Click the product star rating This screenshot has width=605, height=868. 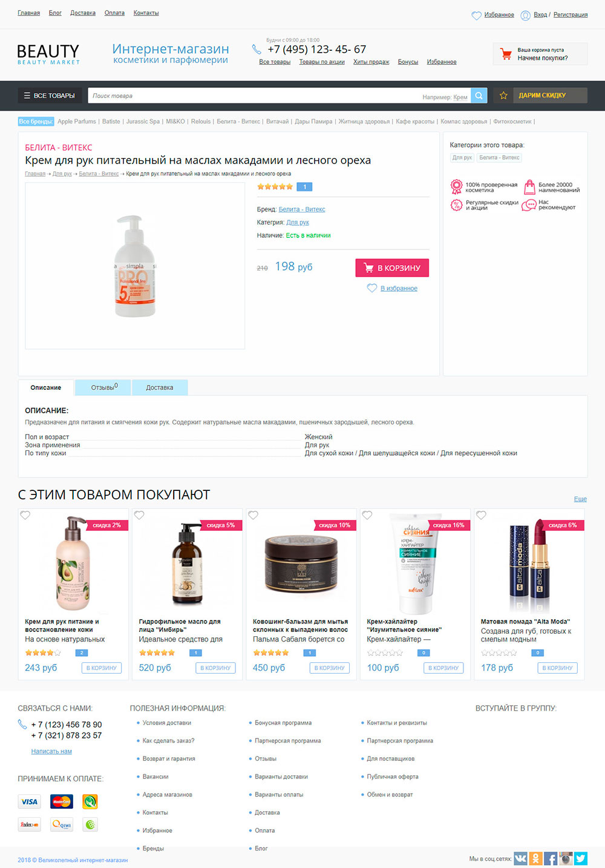[x=275, y=186]
